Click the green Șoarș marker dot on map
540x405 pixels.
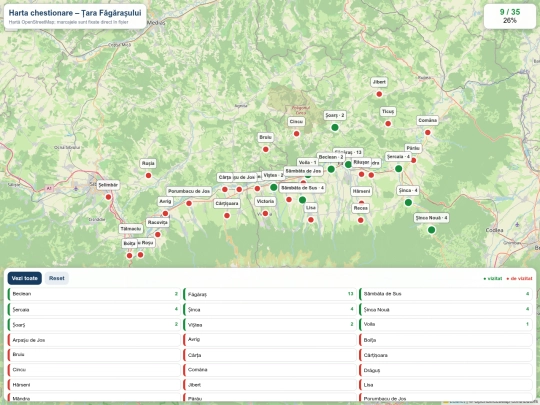(335, 127)
